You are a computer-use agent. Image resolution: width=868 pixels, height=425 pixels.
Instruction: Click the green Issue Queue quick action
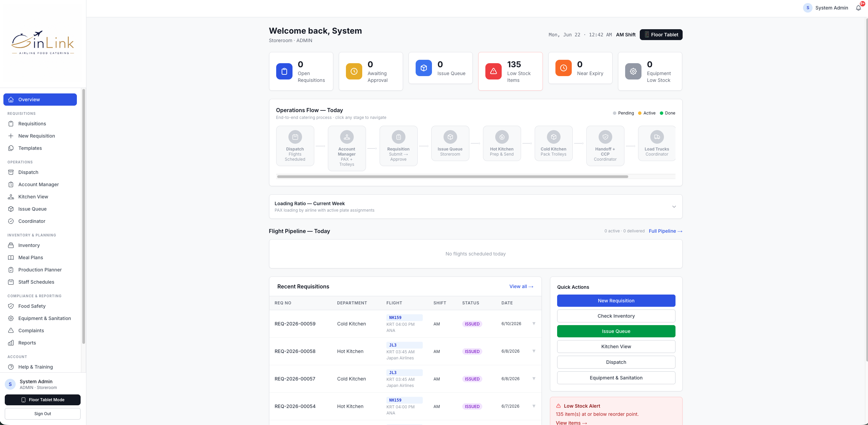coord(616,331)
